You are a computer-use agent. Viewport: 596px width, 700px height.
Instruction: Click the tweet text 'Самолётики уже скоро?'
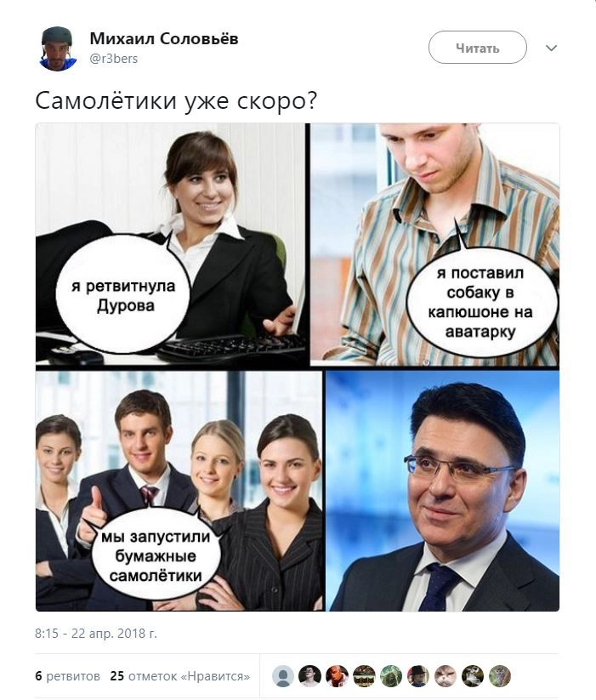point(176,101)
